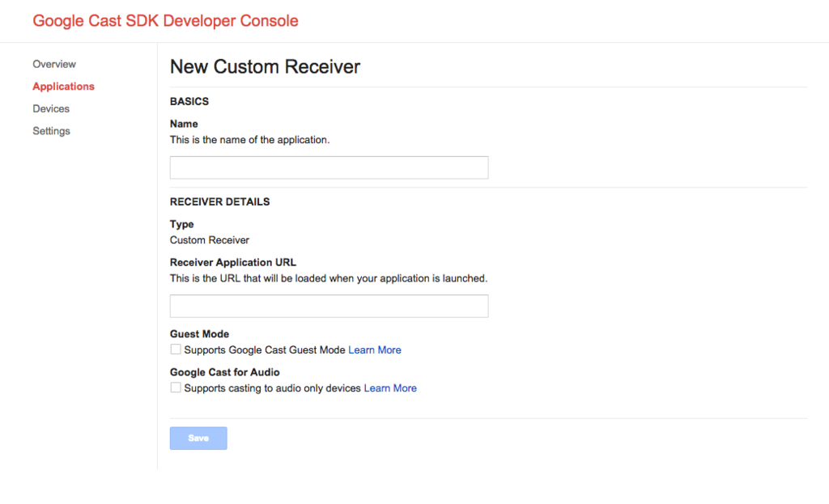Click the Type field label

click(x=181, y=224)
